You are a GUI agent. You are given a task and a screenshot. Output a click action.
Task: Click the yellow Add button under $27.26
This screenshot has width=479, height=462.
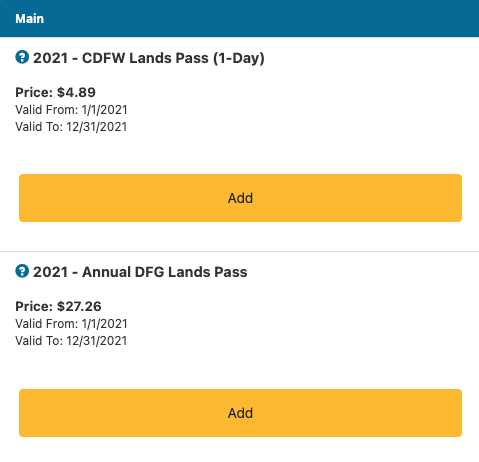(240, 413)
